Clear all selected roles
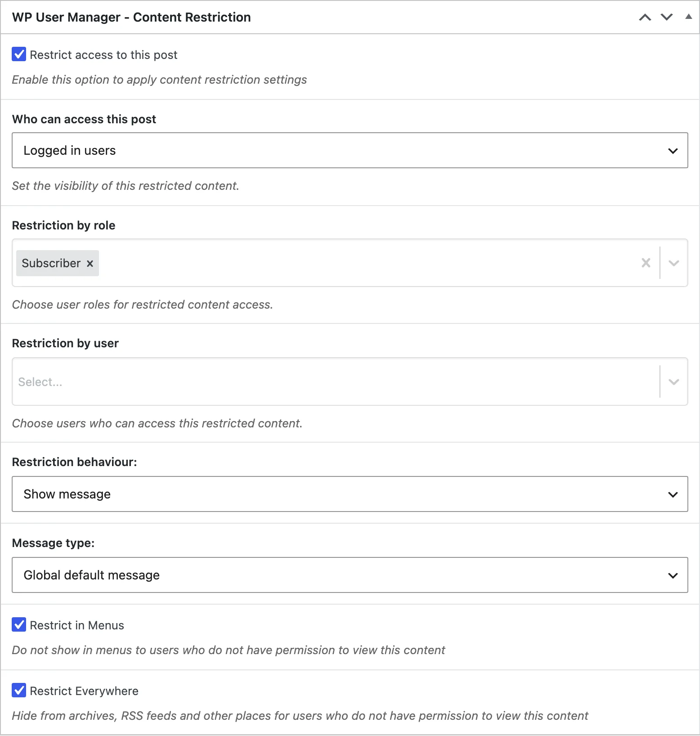The width and height of the screenshot is (700, 736). (x=646, y=263)
